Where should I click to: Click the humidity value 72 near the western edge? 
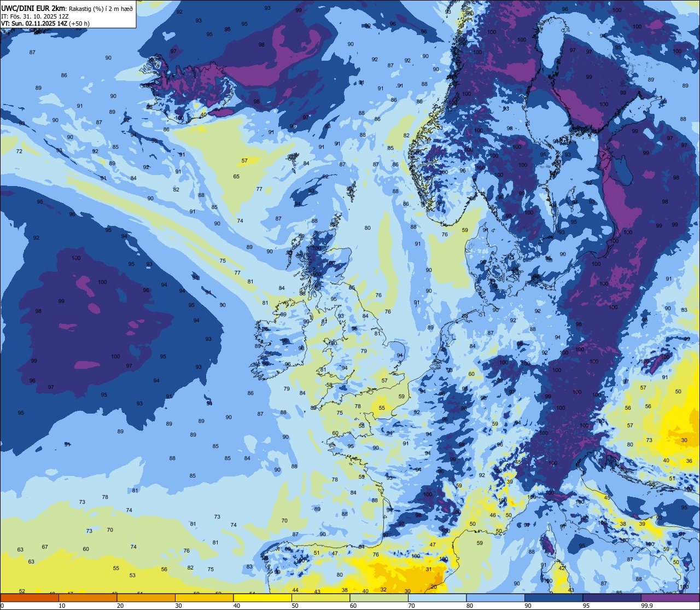[19, 151]
